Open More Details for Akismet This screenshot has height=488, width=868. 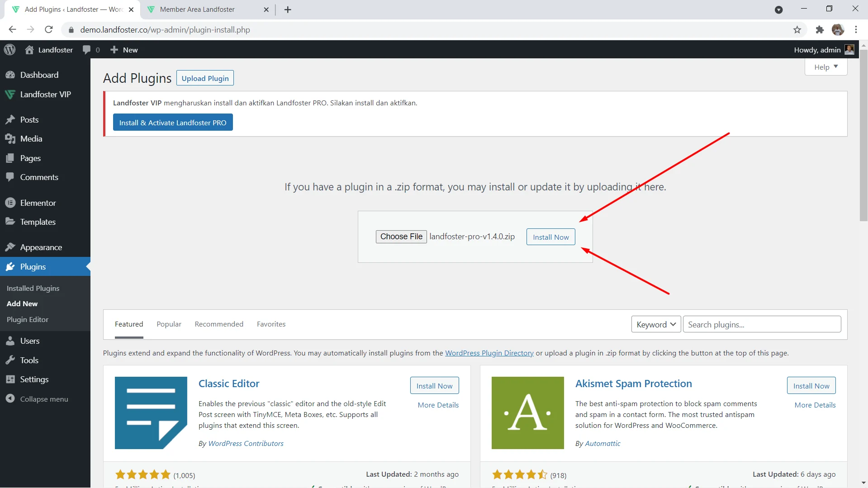pos(815,405)
